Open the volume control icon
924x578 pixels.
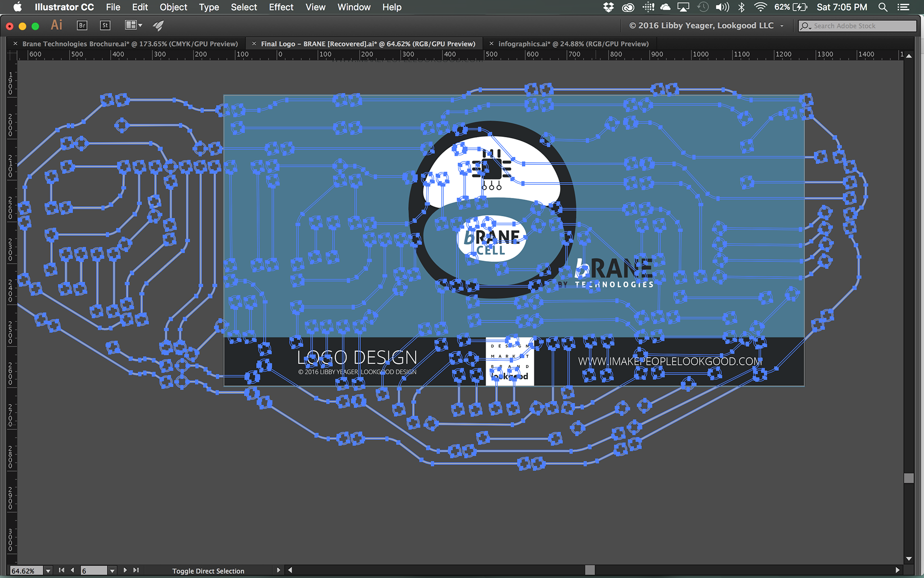(x=722, y=7)
